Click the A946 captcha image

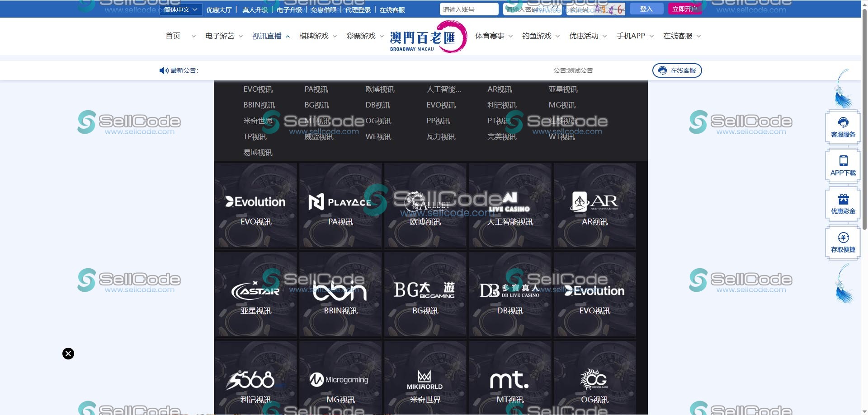pyautogui.click(x=609, y=9)
